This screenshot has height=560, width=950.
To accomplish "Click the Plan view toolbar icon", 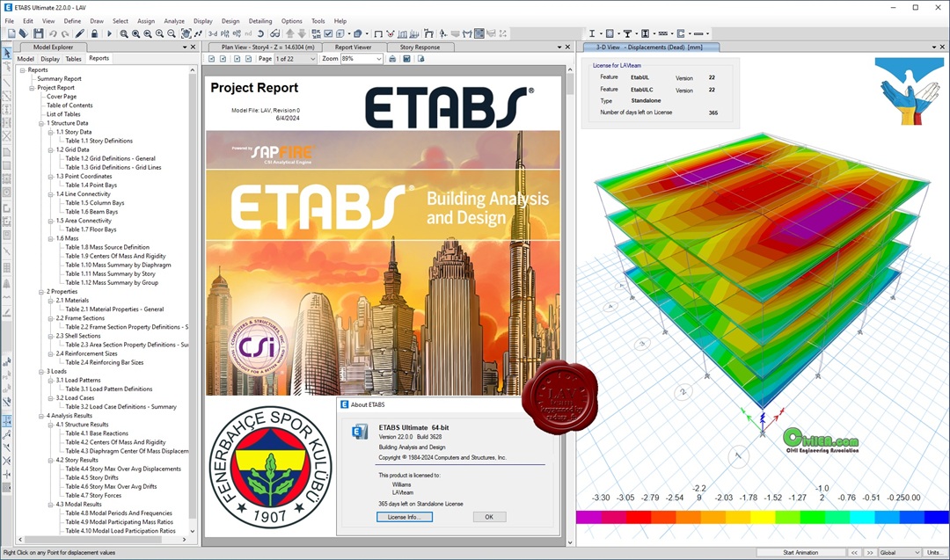I will (x=225, y=33).
